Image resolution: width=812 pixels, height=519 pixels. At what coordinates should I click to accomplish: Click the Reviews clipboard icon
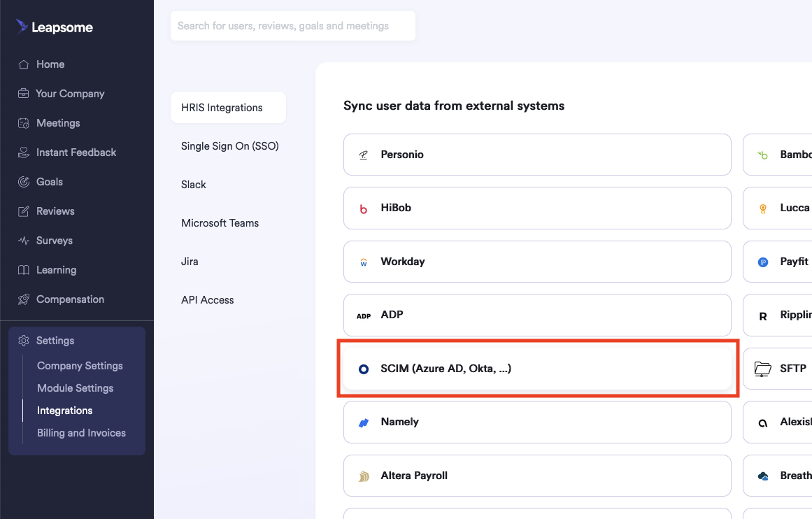click(x=22, y=211)
